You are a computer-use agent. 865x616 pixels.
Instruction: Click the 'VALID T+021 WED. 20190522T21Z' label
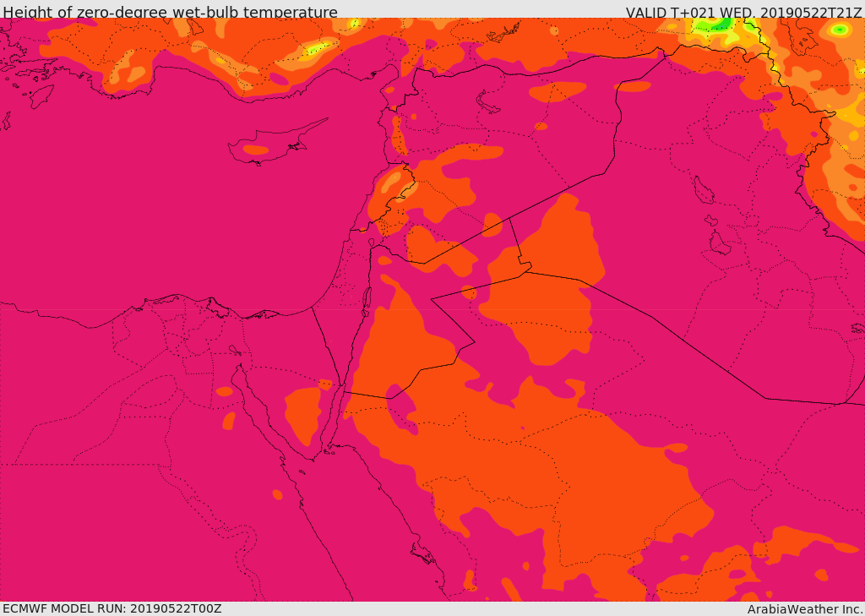pyautogui.click(x=743, y=12)
